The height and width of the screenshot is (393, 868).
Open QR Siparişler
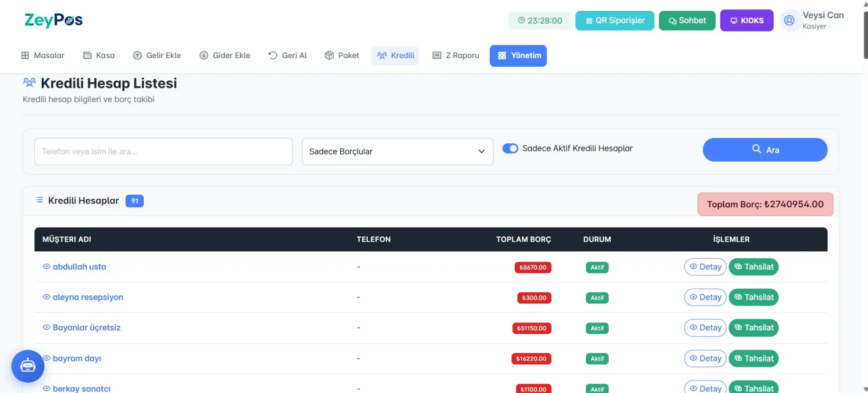[615, 21]
